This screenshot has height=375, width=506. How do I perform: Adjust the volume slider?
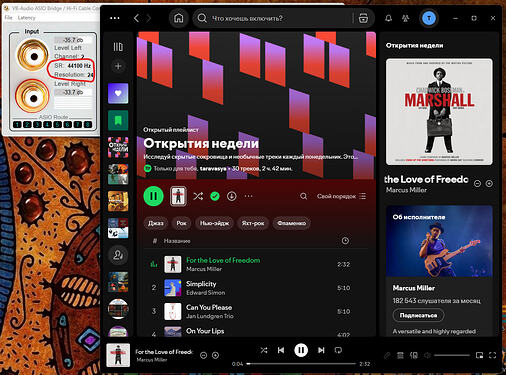click(452, 355)
